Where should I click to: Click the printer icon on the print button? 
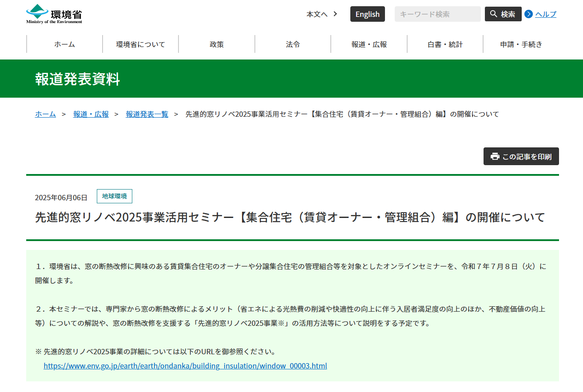(495, 156)
